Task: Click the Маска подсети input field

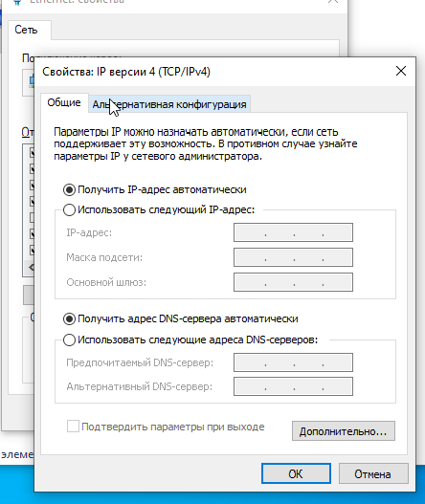Action: point(293,257)
